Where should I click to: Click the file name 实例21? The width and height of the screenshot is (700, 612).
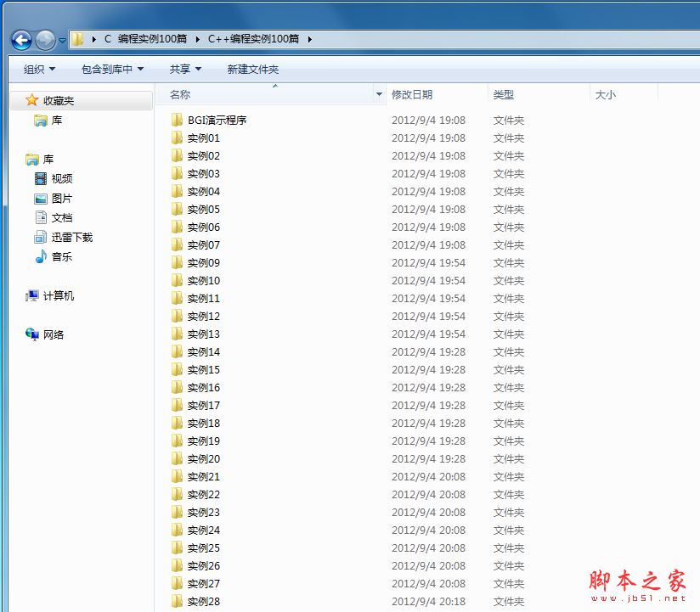(x=204, y=477)
